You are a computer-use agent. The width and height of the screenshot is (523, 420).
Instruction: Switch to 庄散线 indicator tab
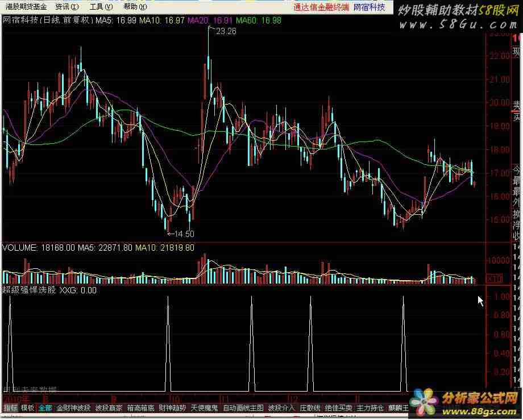[310, 407]
